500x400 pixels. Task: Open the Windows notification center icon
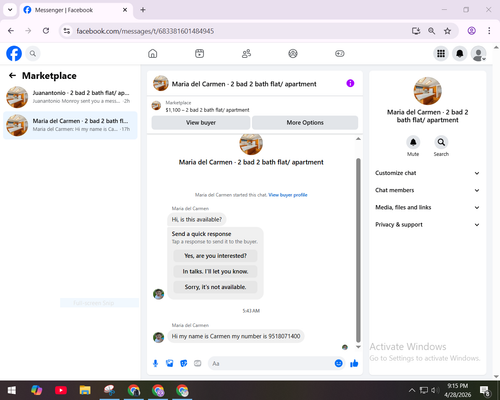(485, 390)
